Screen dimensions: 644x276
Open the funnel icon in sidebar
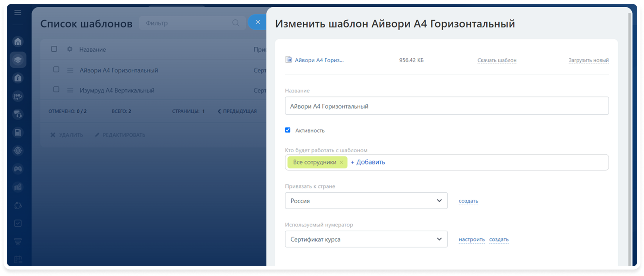pos(18,242)
